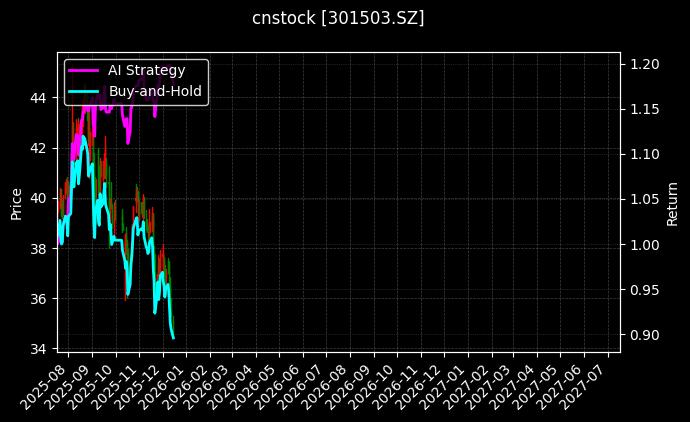Click the 0.90 return tick label
The image size is (690, 422).
(645, 335)
